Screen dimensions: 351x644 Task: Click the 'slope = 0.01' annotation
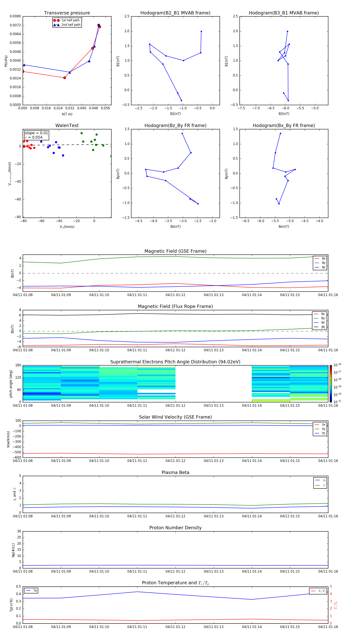(36, 133)
